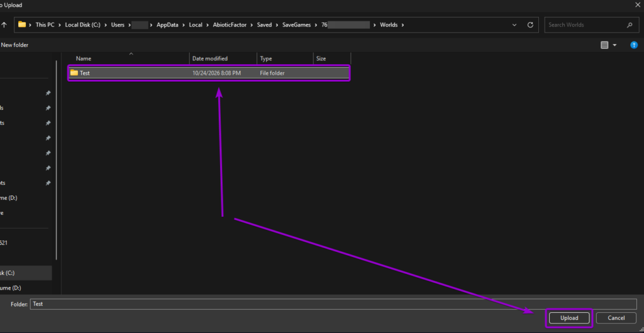The image size is (644, 333).
Task: Expand the chevron after SaveGames
Action: tap(316, 25)
